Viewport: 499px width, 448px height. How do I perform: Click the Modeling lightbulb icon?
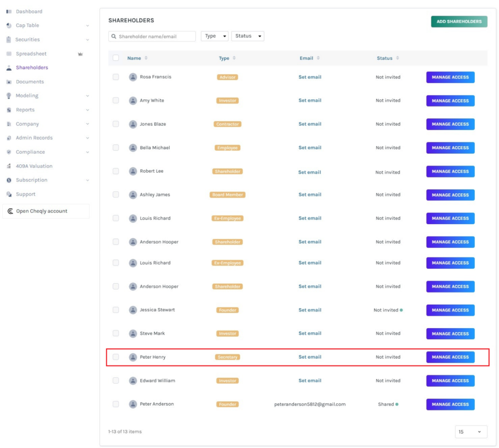(x=9, y=96)
